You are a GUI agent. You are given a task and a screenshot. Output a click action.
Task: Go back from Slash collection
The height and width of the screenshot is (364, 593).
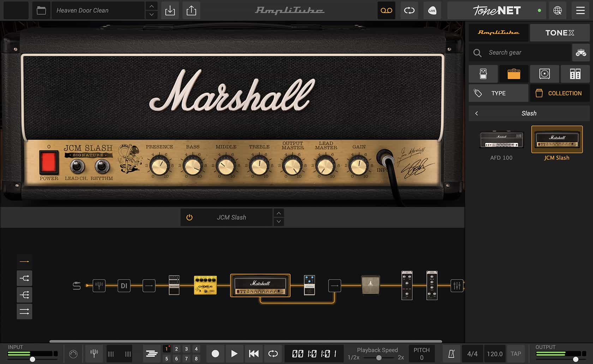pyautogui.click(x=477, y=113)
